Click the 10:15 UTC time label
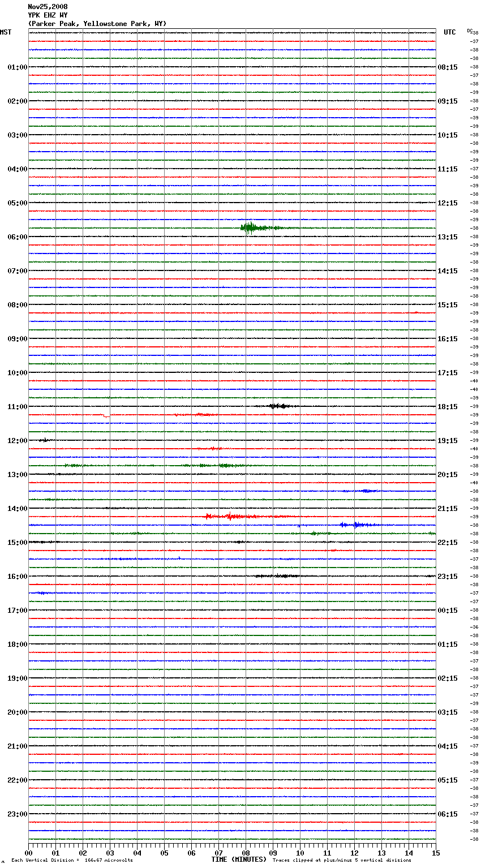The height and width of the screenshot is (868, 481). pos(448,135)
